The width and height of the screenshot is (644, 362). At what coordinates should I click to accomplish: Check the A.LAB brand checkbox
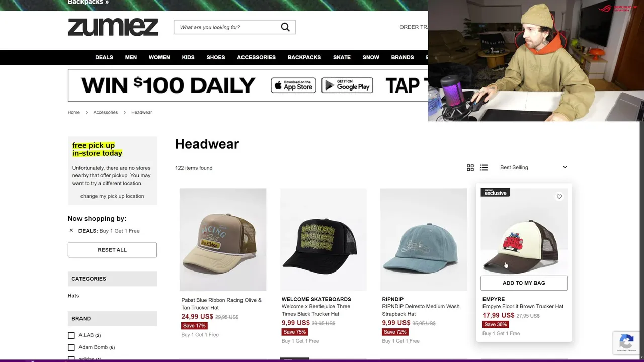pos(71,335)
